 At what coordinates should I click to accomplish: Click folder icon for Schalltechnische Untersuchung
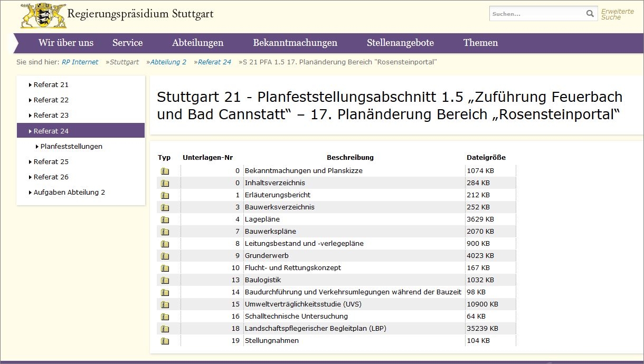coord(165,317)
